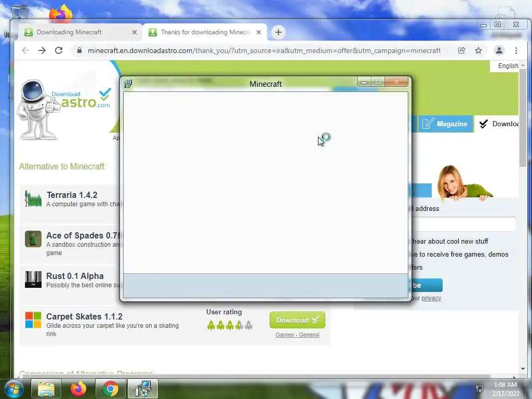This screenshot has height=399, width=532.
Task: Click the scrollbar down arrow
Action: coord(523,369)
